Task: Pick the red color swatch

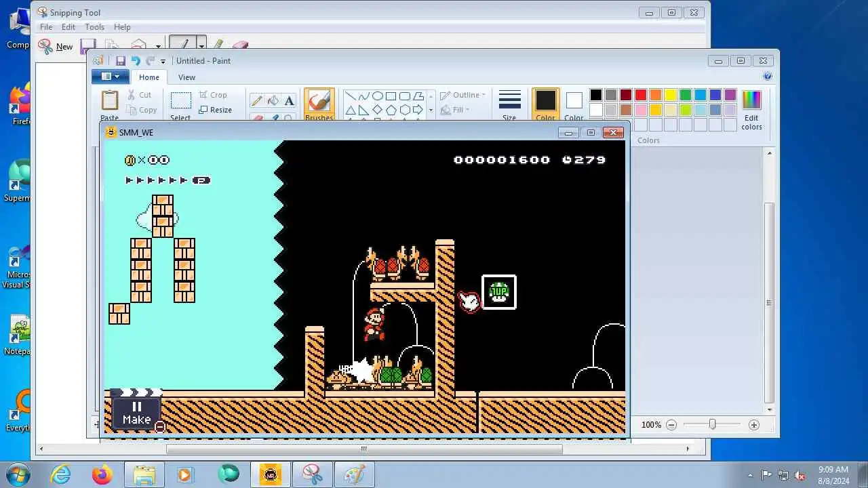Action: tap(641, 95)
